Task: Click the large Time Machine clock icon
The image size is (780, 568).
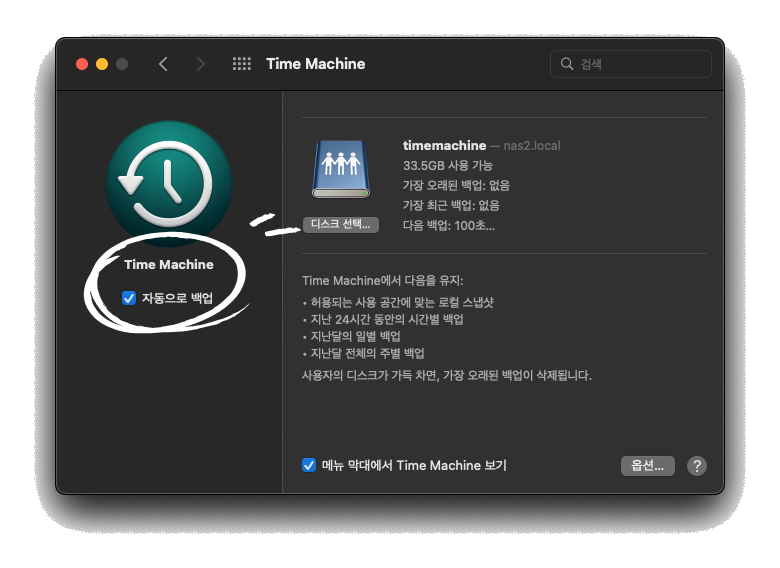Action: click(x=169, y=183)
